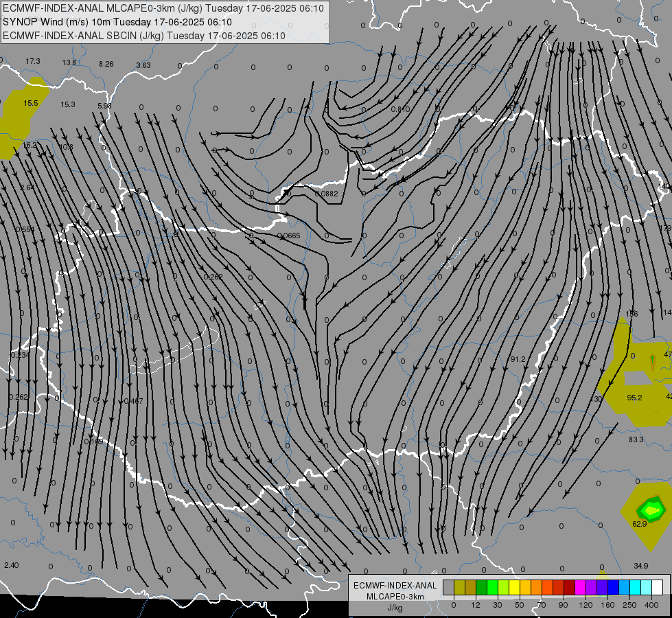
Task: Click the map value 15.5 in olive area
Action: click(x=31, y=103)
